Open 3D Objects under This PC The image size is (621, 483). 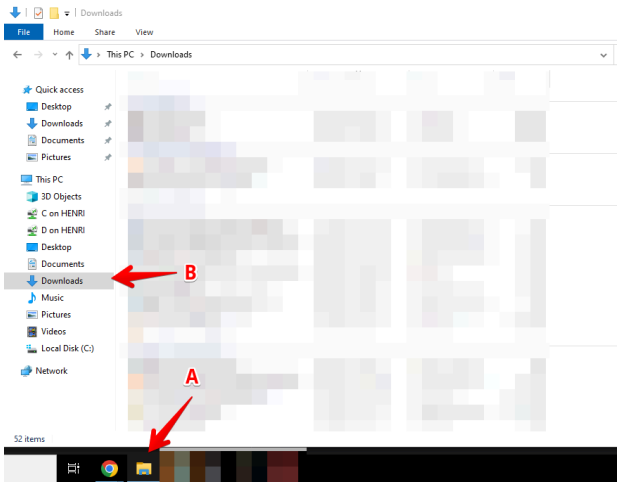[61, 197]
